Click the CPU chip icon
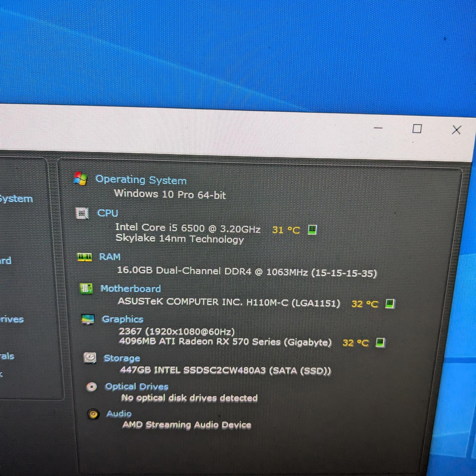Screen dimensions: 476x476 pyautogui.click(x=82, y=213)
